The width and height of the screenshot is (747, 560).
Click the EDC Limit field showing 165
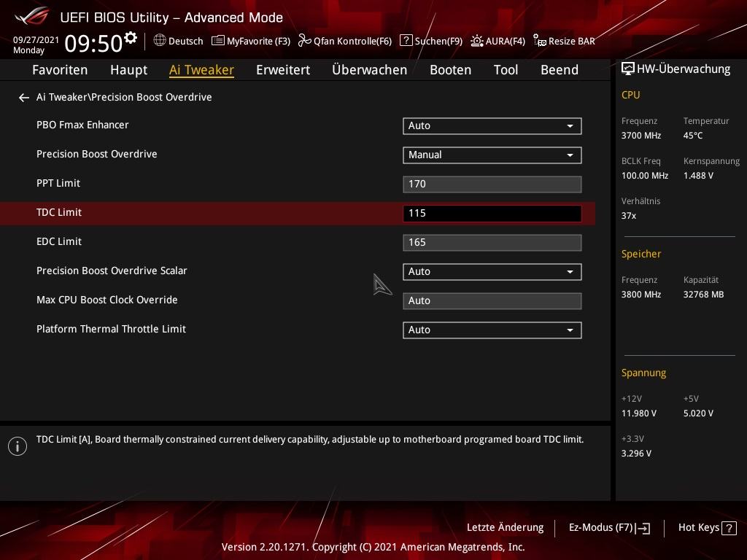(x=492, y=242)
